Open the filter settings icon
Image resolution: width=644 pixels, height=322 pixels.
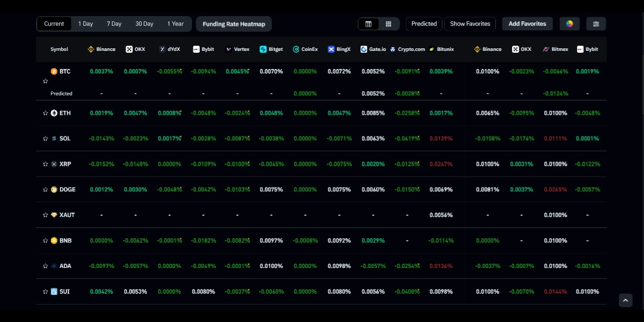click(x=596, y=24)
